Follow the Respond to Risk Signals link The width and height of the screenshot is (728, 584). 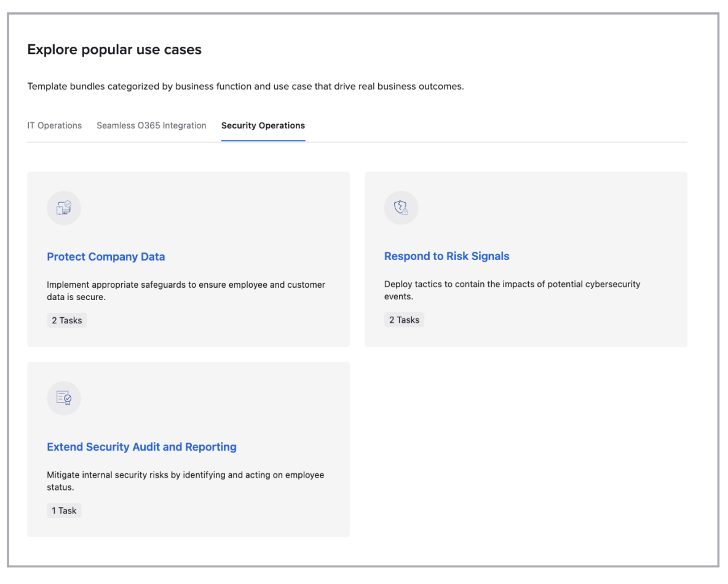(x=446, y=256)
